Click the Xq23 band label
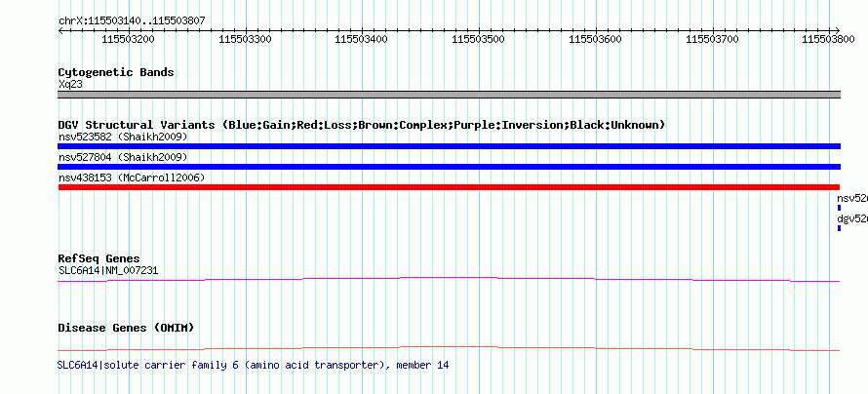The height and width of the screenshot is (394, 868). [x=71, y=85]
